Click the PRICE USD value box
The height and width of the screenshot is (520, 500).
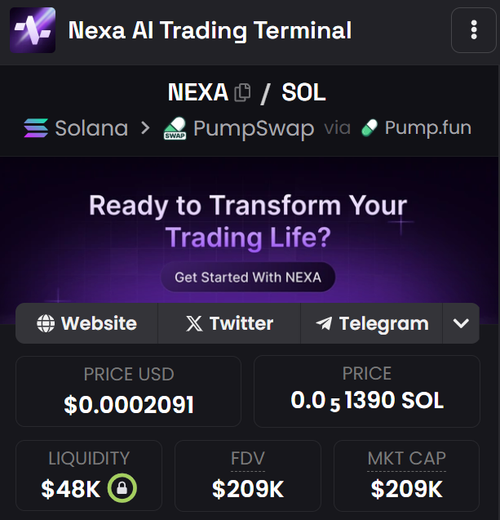[128, 391]
